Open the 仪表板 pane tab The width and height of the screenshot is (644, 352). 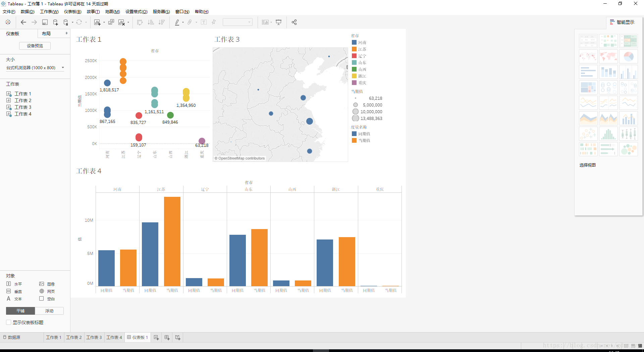[x=13, y=34]
